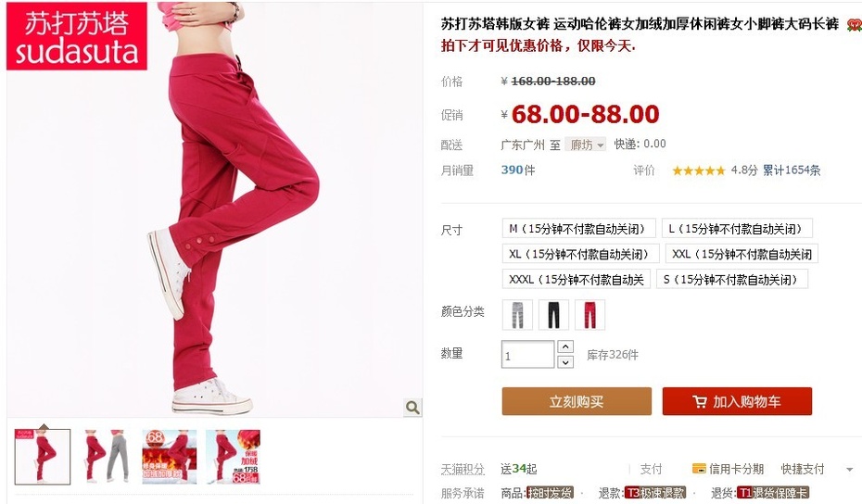This screenshot has height=504, width=862.
Task: Click the five-star rating icons
Action: [x=698, y=170]
